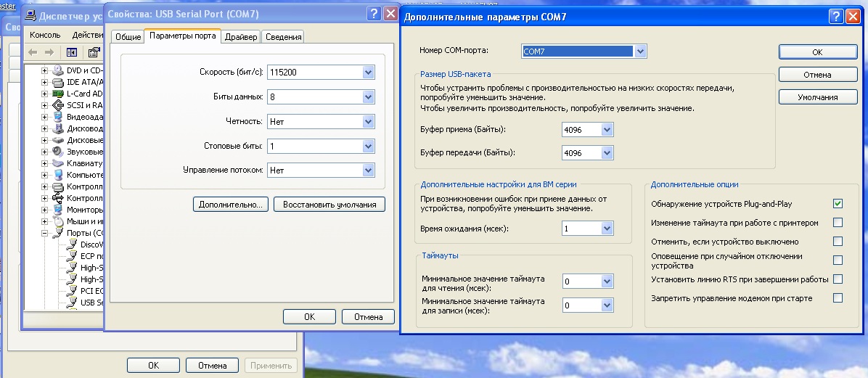Expand the Видеоадаптеры tree node
868x378 pixels.
point(44,117)
